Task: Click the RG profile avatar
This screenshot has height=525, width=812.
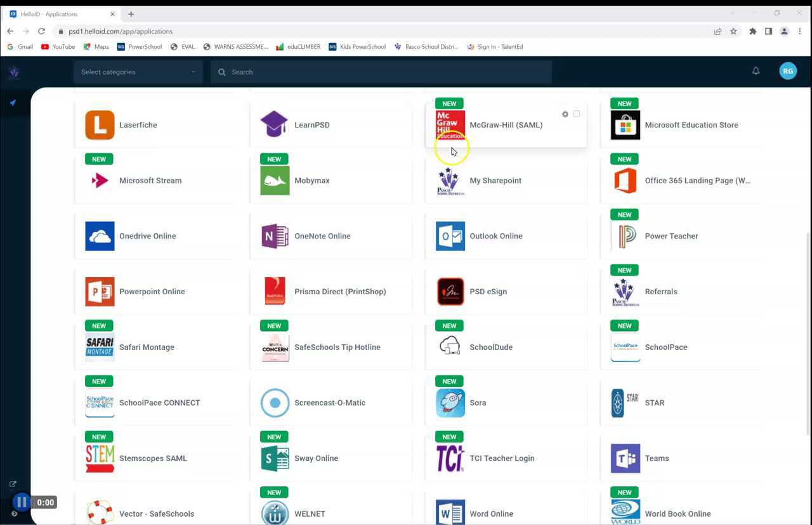Action: 788,70
